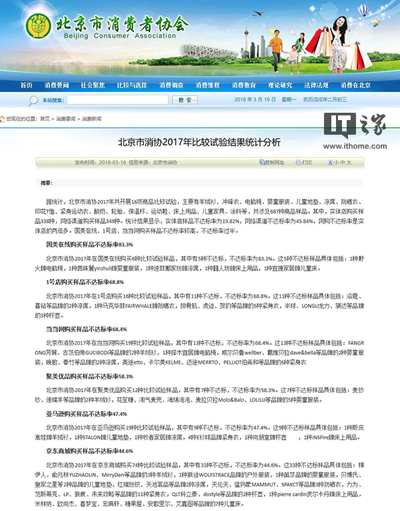The width and height of the screenshot is (400, 511).
Task: Click the heading 国美在线购买样品不达标率83.3%
Action: click(x=89, y=244)
